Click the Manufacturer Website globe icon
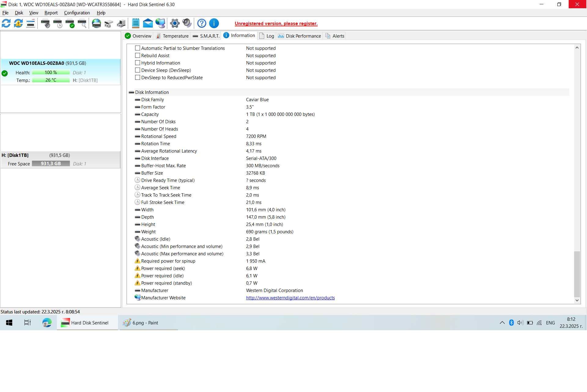 (x=138, y=298)
